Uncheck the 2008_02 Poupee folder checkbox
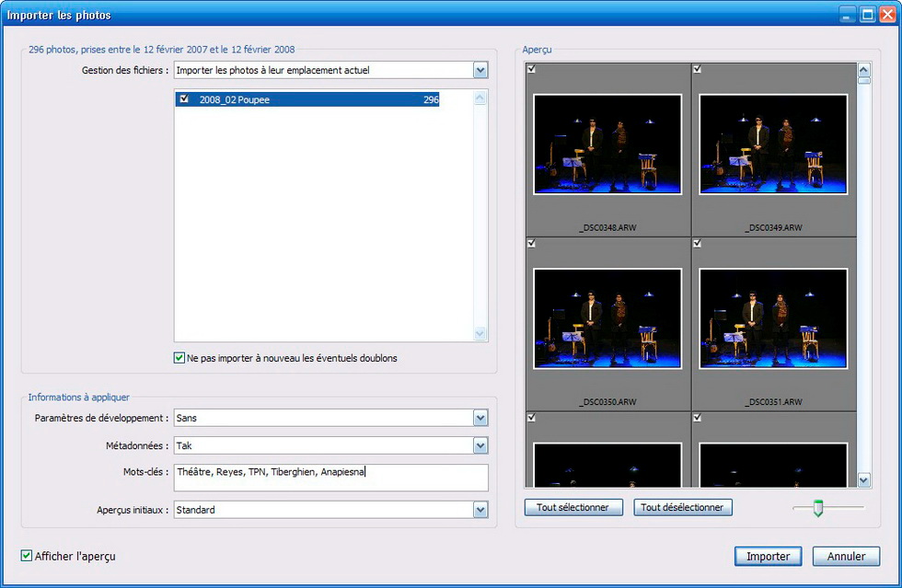This screenshot has height=588, width=902. [185, 99]
